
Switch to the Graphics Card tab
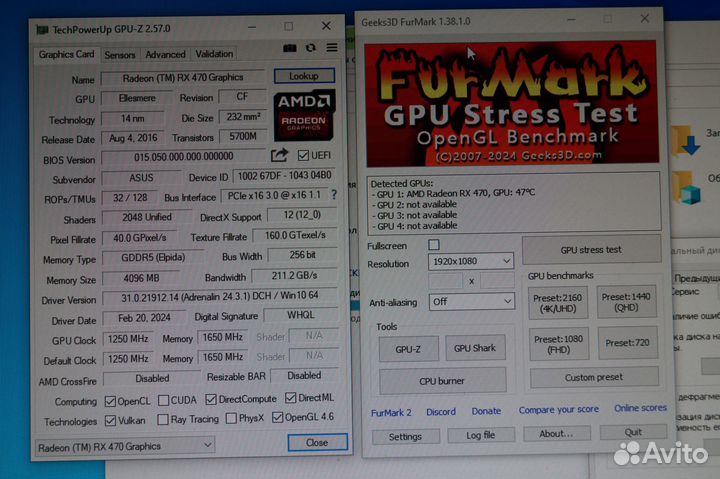pyautogui.click(x=67, y=54)
